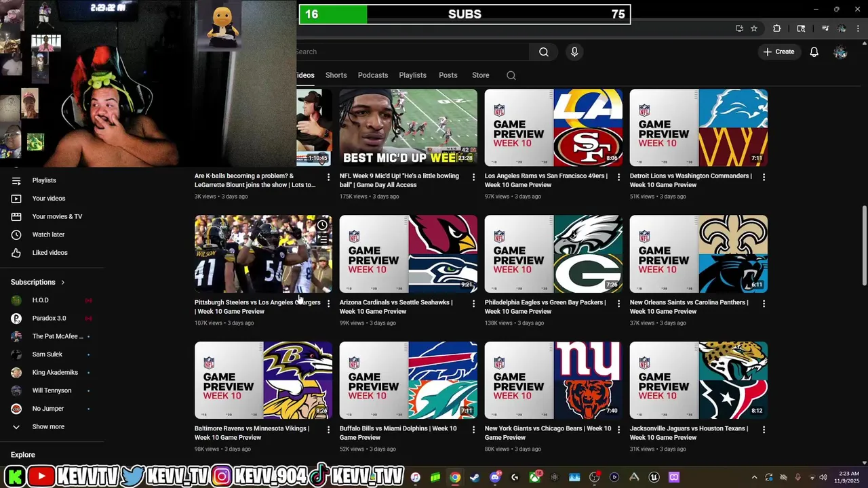Open options menu for Lions vs Commanders video
868x488 pixels.
[764, 177]
